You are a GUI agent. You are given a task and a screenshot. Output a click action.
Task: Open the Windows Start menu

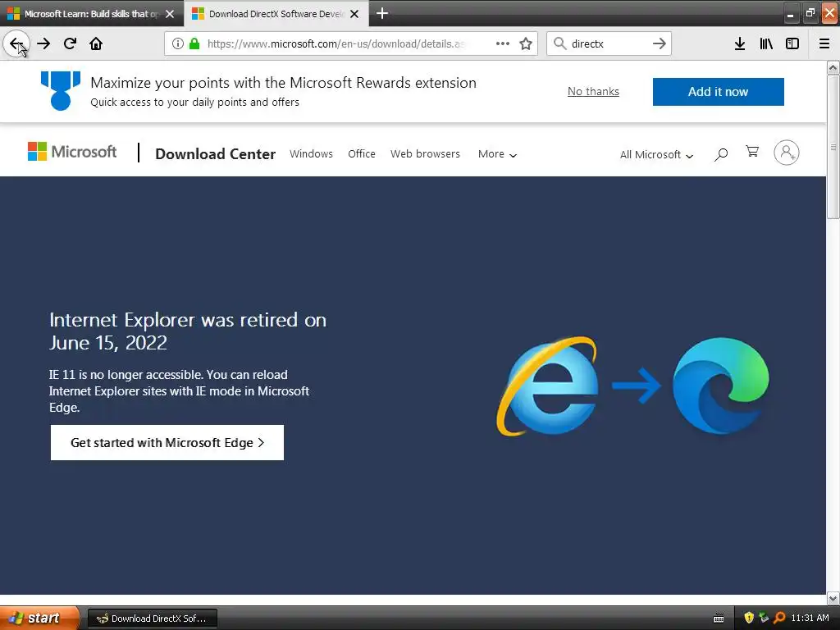click(x=39, y=619)
